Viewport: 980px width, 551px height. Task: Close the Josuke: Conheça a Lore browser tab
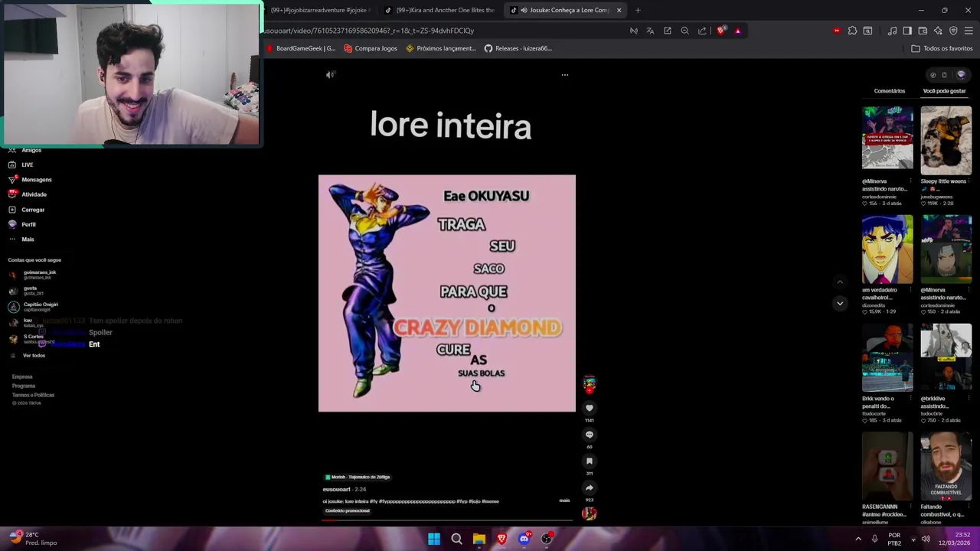[619, 10]
